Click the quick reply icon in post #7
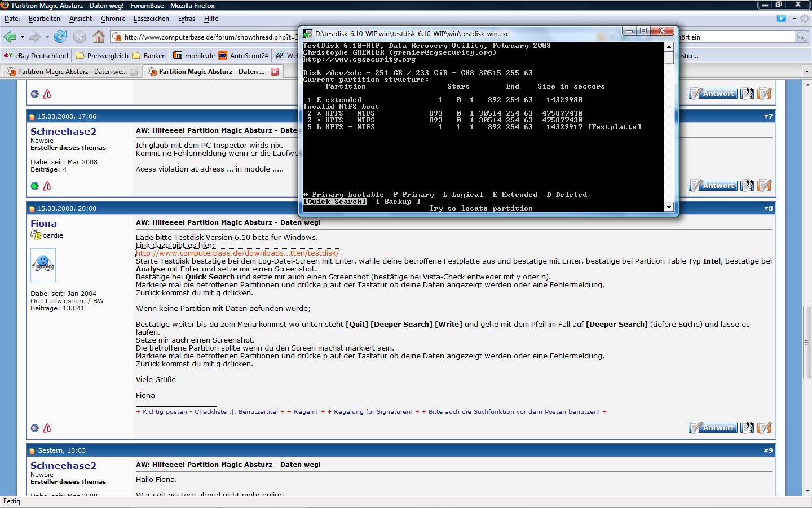 (x=765, y=185)
